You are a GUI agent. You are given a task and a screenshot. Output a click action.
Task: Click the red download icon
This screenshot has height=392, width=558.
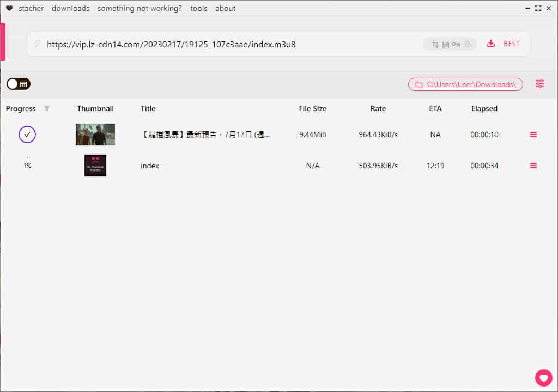(x=491, y=44)
